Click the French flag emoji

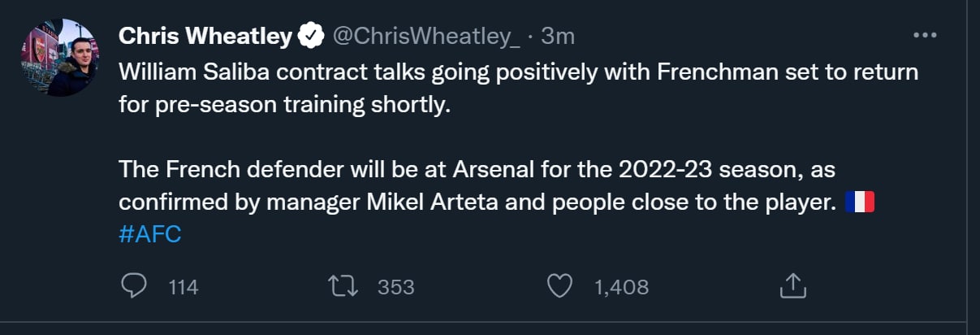click(859, 202)
